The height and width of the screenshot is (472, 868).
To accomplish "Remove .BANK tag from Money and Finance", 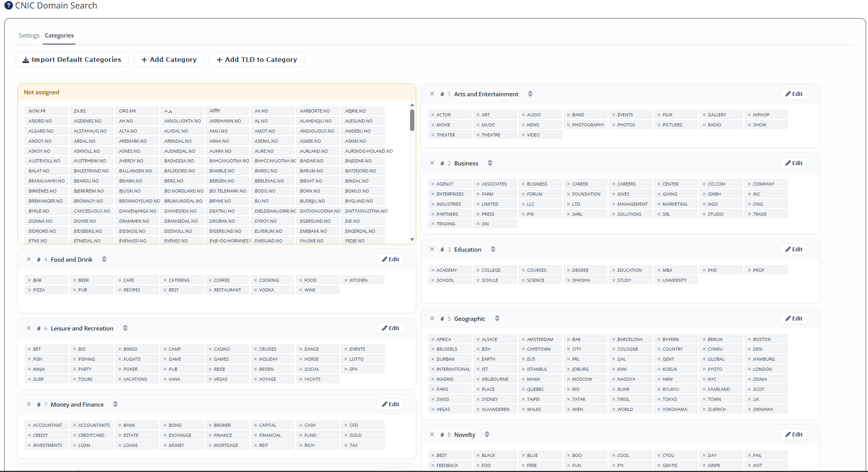I will (120, 425).
